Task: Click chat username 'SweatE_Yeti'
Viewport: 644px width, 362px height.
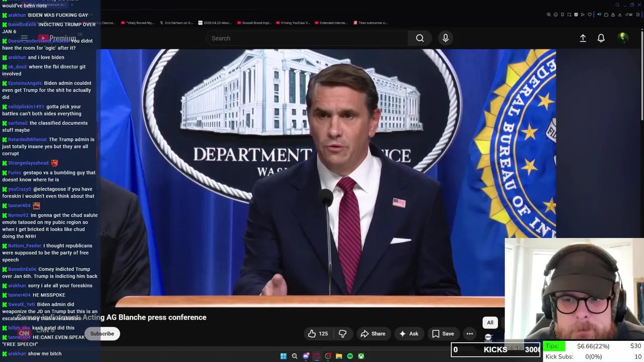Action: tap(22, 305)
